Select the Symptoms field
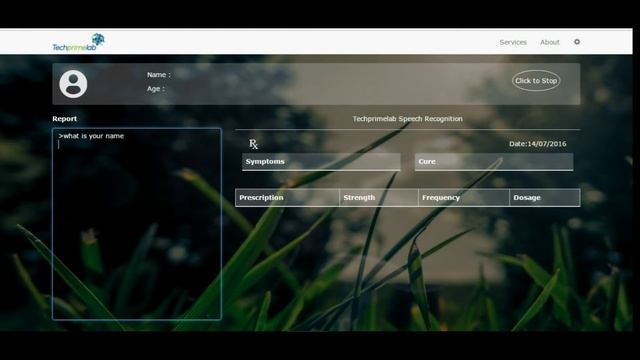 [321, 162]
